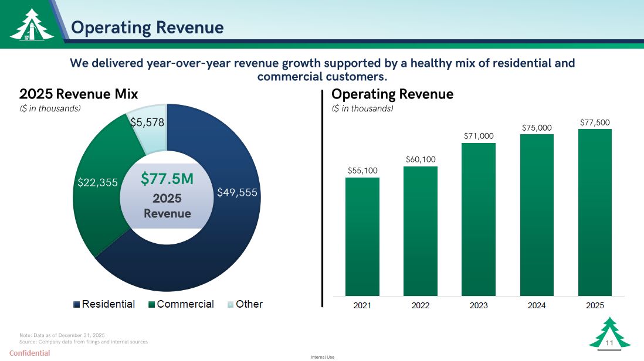Image resolution: width=644 pixels, height=361 pixels.
Task: Select the Commercial legend color swatch
Action: click(x=152, y=305)
